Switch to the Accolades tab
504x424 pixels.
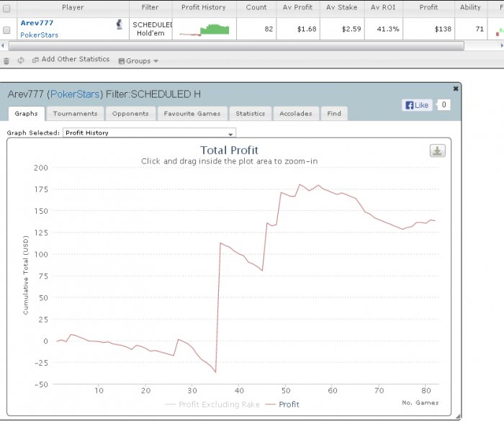click(296, 114)
